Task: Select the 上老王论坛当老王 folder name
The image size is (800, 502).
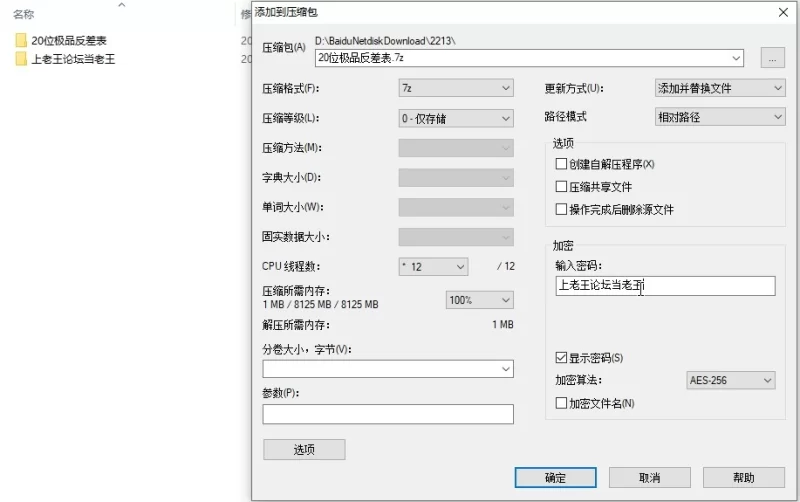Action: pos(73,59)
